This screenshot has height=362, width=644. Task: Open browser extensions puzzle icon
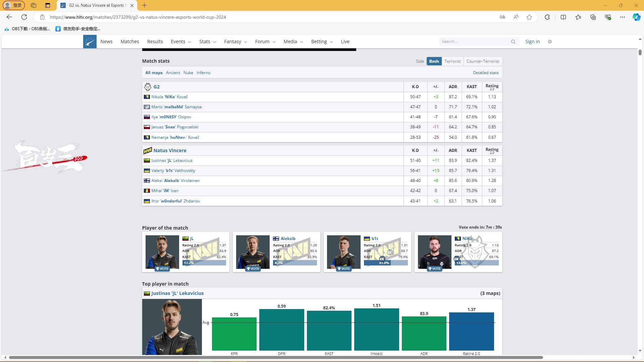coord(547,17)
